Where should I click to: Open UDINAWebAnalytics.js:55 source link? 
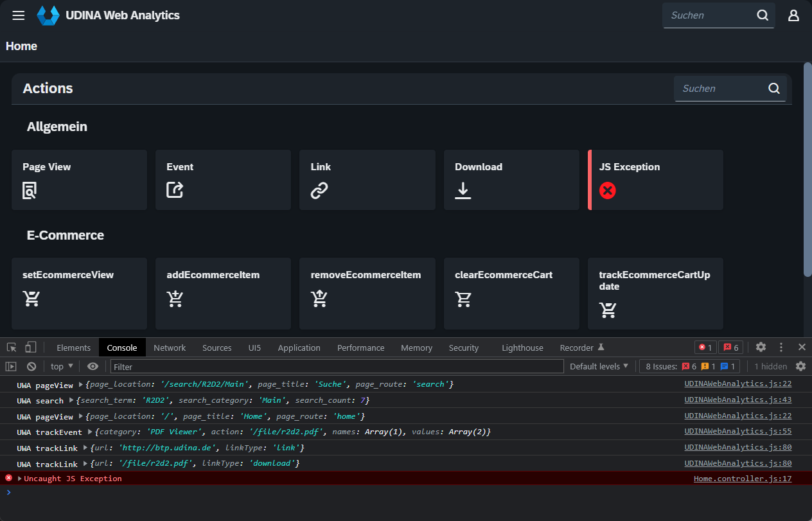click(738, 432)
